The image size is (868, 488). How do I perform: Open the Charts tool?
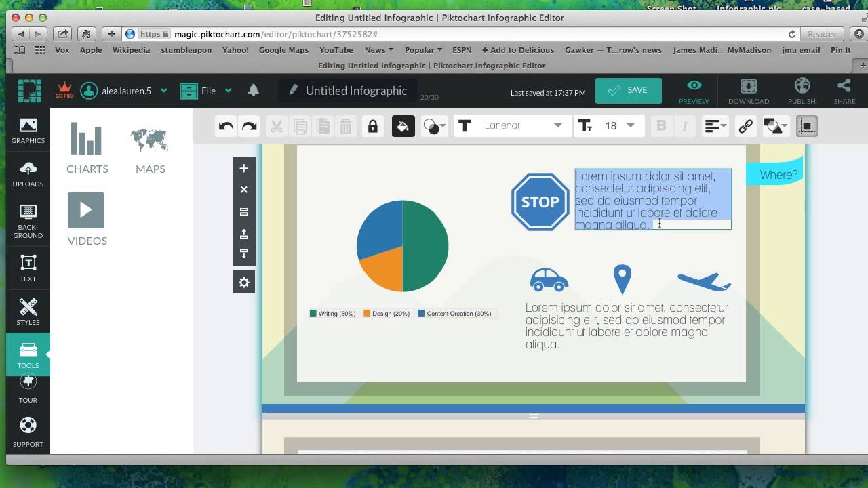pos(87,148)
